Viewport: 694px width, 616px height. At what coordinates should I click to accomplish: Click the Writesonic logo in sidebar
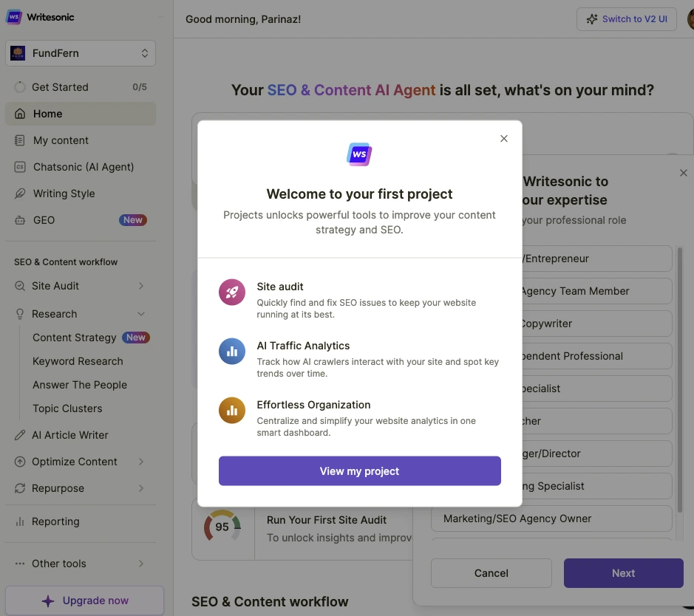click(x=14, y=17)
